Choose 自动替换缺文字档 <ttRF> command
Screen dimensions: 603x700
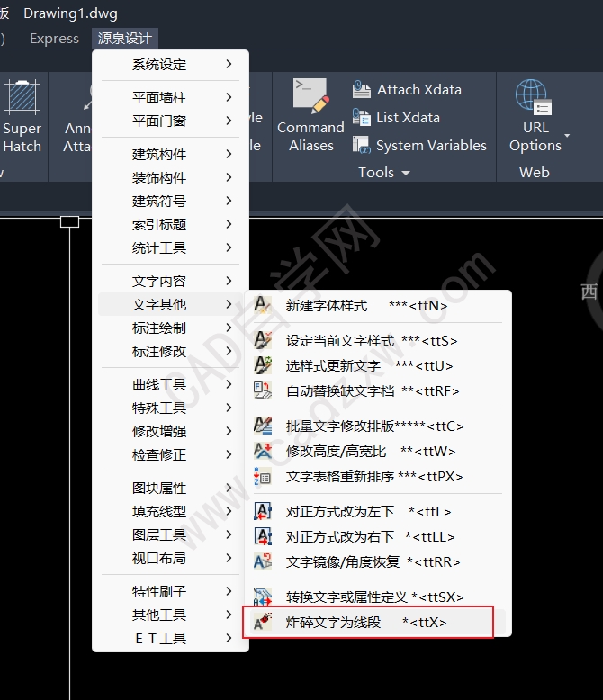377,390
